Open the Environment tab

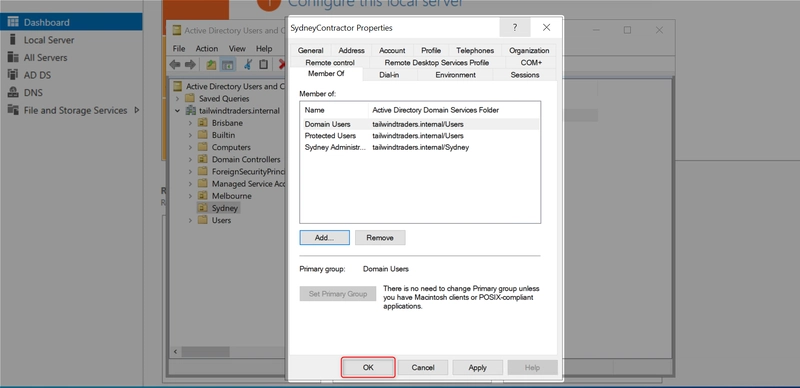click(455, 75)
